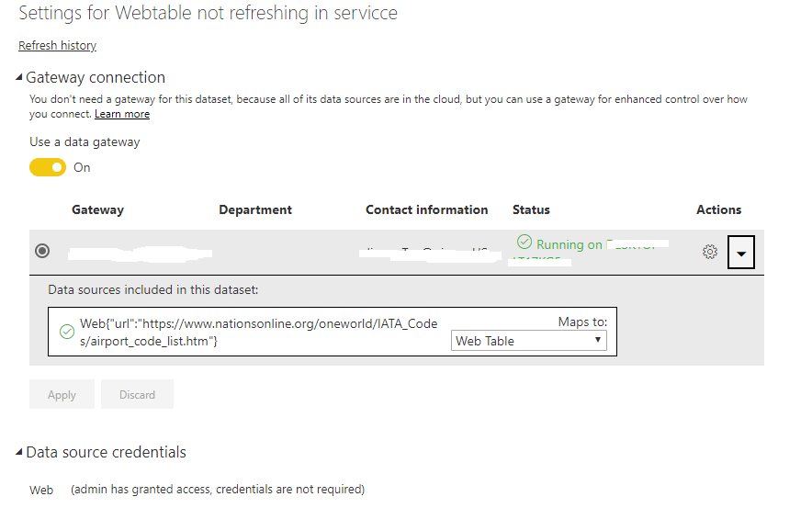Turn off the Use a data gateway toggle

(48, 167)
